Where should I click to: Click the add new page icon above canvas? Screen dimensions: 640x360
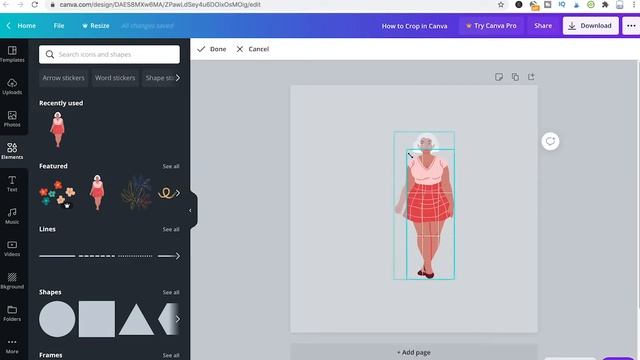531,77
